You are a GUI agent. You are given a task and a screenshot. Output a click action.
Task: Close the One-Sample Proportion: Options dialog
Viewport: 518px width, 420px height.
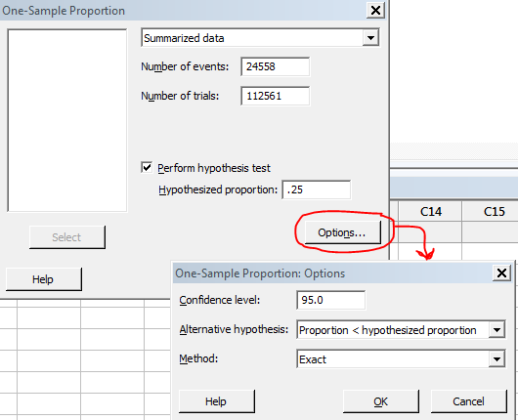click(x=501, y=273)
